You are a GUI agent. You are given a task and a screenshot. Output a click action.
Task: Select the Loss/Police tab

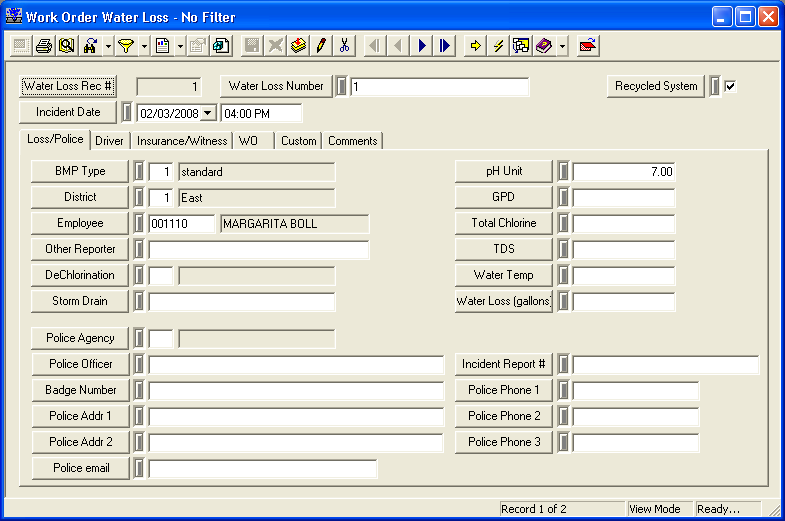(55, 139)
